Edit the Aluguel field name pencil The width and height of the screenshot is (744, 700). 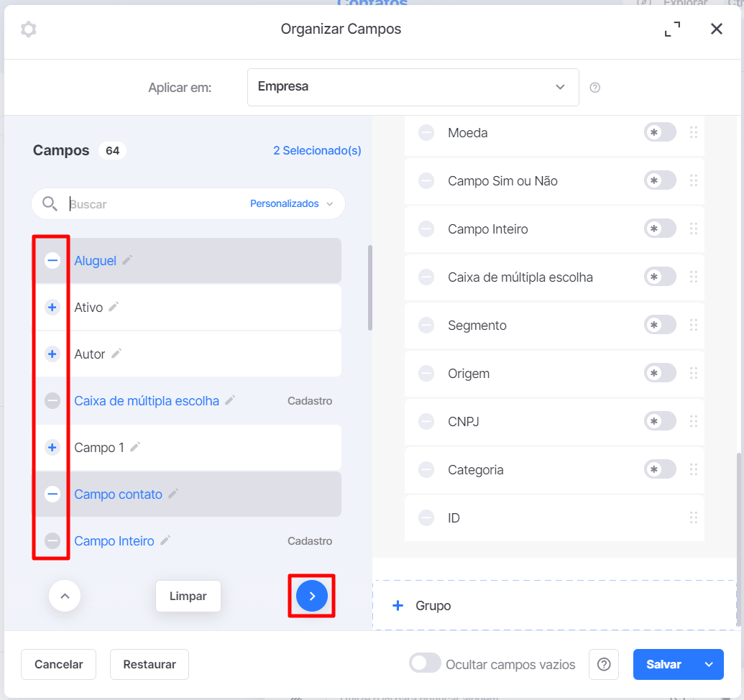click(127, 260)
